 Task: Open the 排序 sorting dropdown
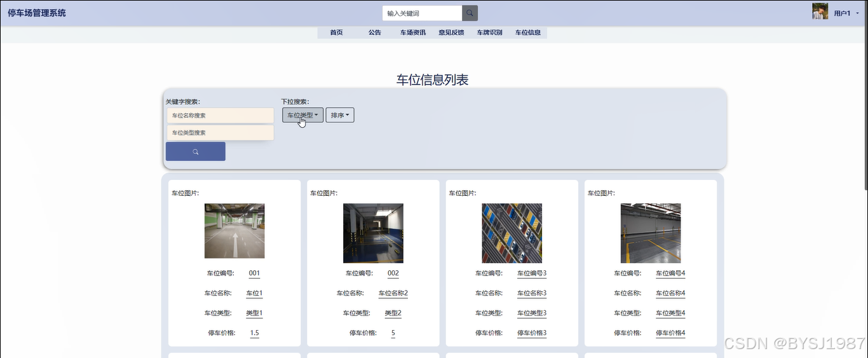coord(340,115)
